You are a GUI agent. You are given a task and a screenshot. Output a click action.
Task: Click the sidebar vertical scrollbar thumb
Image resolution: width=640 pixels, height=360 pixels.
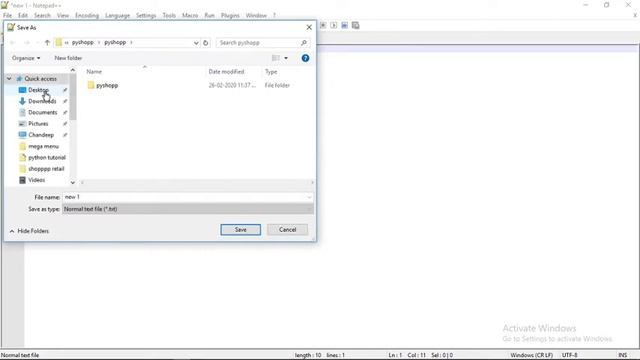(73, 97)
